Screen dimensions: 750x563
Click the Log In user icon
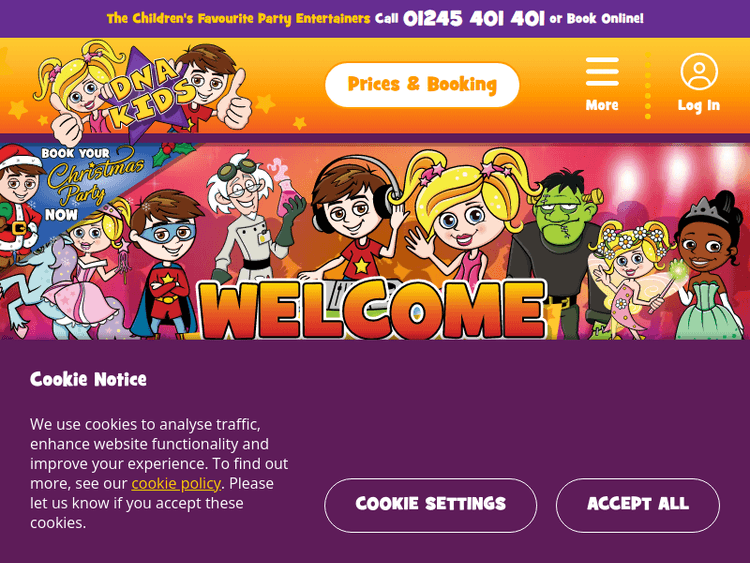point(699,72)
